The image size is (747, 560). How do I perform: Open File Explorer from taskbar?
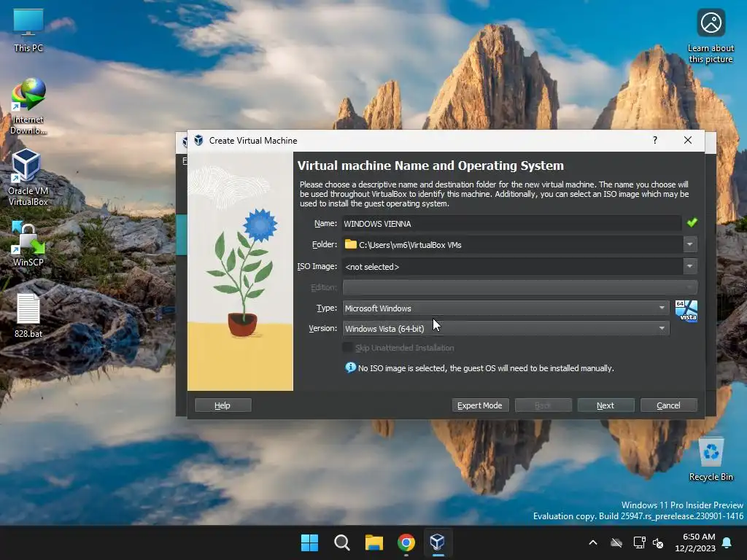(x=374, y=542)
